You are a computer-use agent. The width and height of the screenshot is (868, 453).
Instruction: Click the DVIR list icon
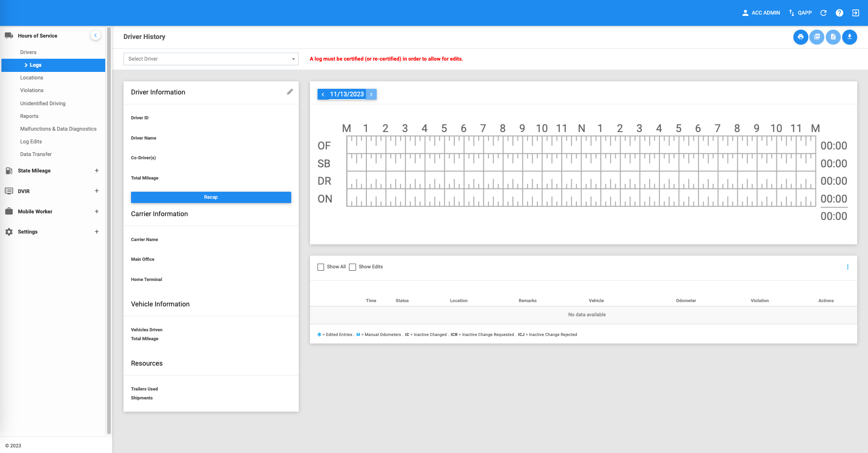coord(9,191)
